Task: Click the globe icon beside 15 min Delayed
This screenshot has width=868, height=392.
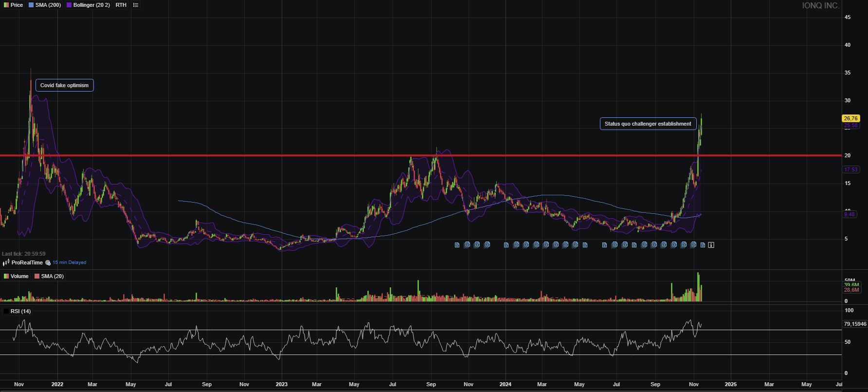Action: pos(48,262)
